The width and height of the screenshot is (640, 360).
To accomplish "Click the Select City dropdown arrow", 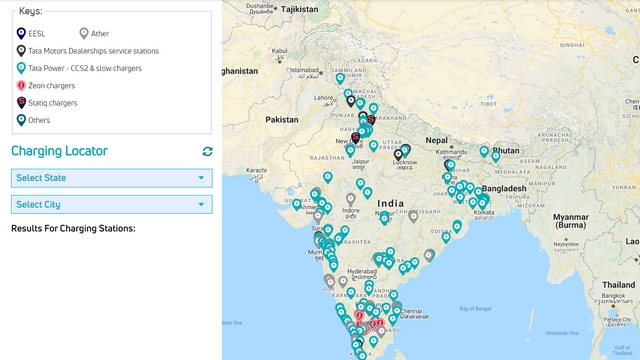I will (x=201, y=204).
